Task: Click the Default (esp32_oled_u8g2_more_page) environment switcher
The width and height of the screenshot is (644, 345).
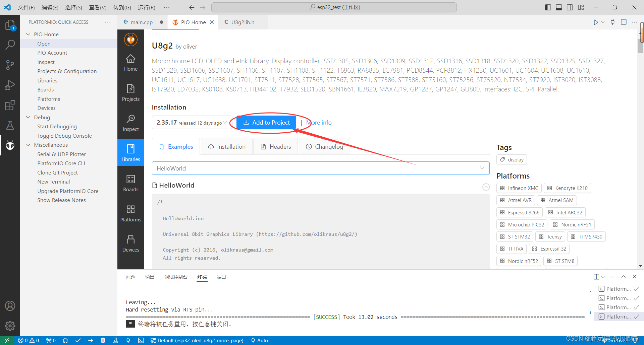Action: 197,340
